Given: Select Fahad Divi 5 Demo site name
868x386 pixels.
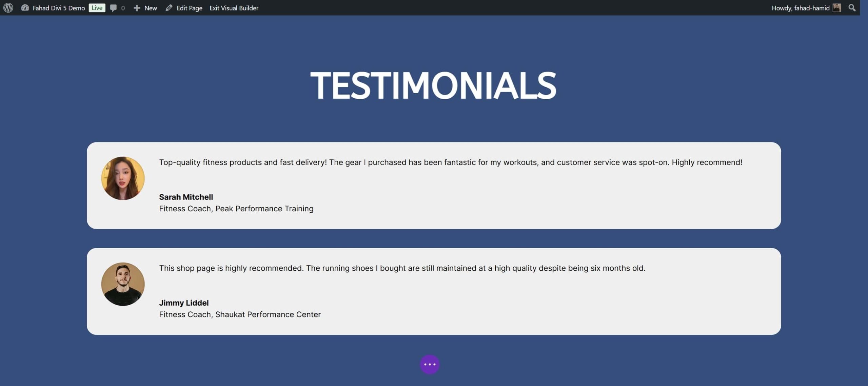Looking at the screenshot, I should [x=59, y=7].
